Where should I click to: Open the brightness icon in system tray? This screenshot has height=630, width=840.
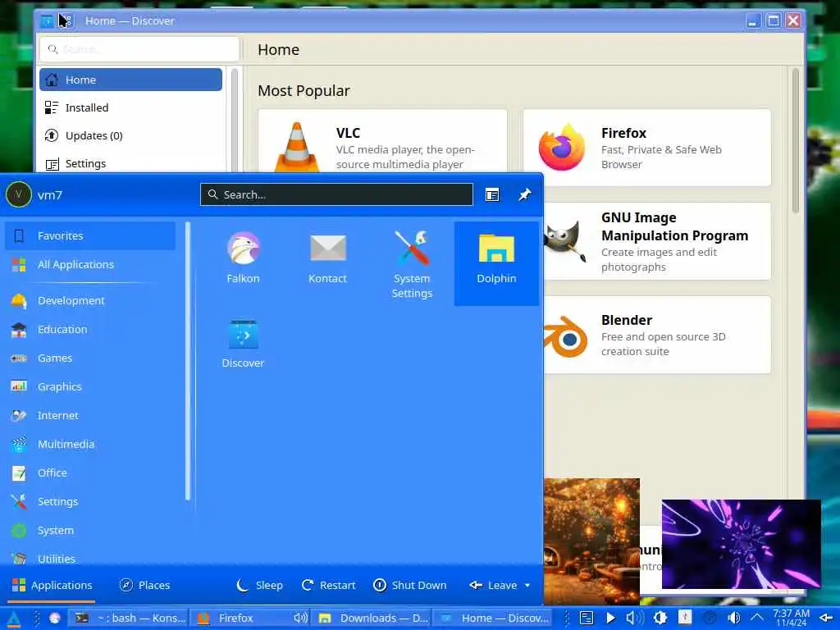[x=660, y=618]
